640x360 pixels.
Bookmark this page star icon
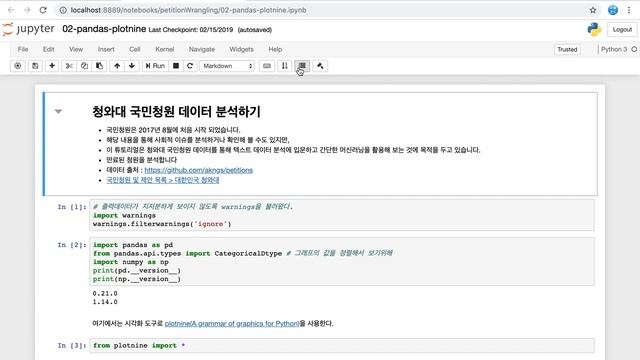[x=593, y=10]
